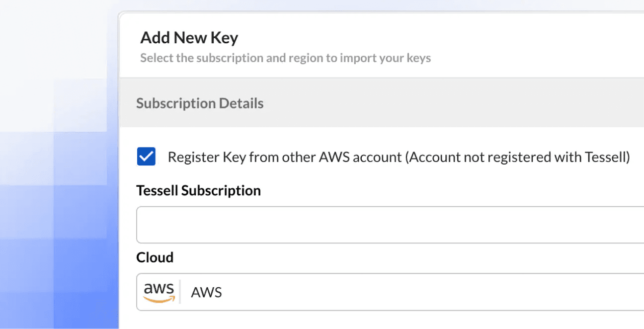
Task: Click the white checkmark inside the blue box
Action: [x=146, y=157]
